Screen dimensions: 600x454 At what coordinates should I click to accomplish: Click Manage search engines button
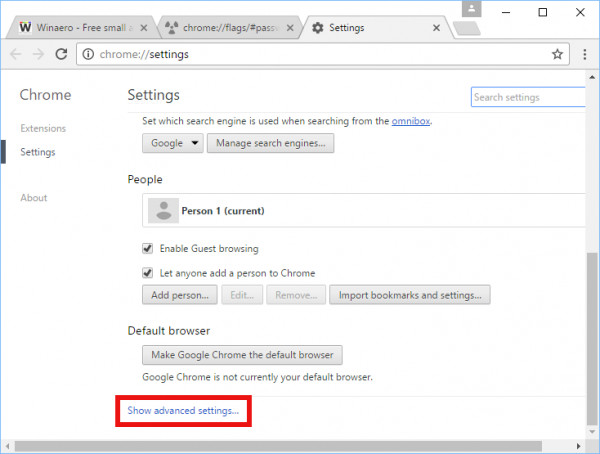click(271, 143)
